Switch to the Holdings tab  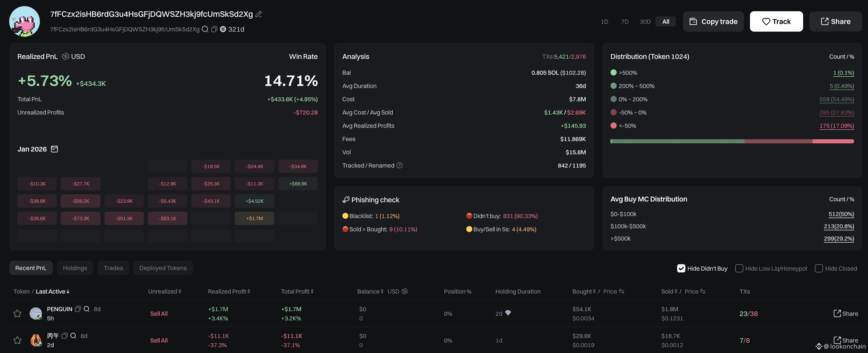(75, 268)
